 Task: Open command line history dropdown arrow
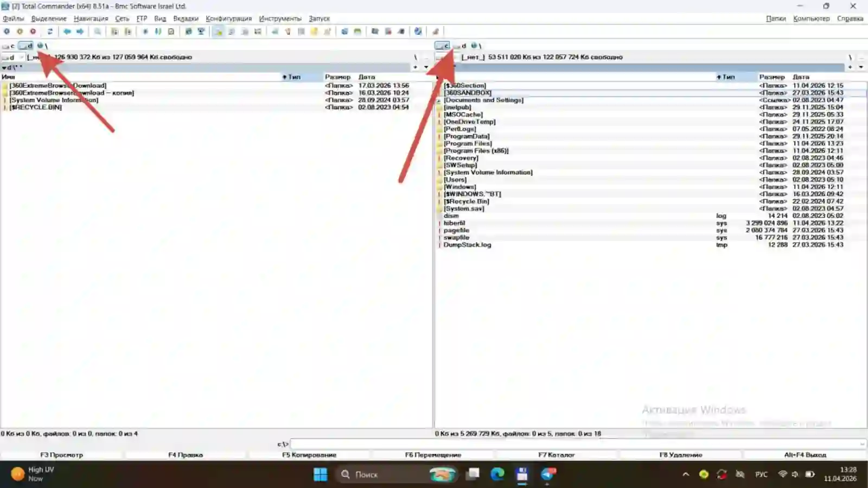click(x=863, y=444)
